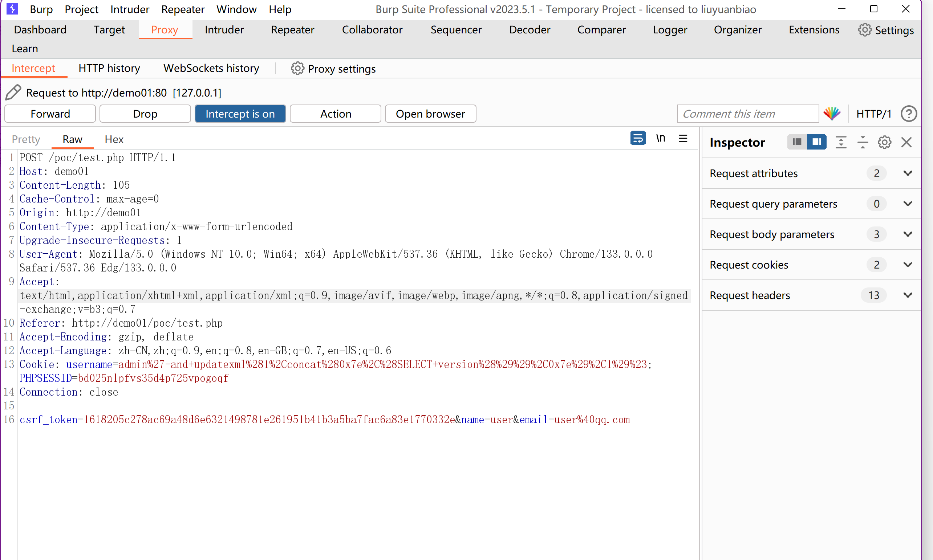Toggle Intercept is on button
This screenshot has height=560, width=933.
(x=240, y=114)
